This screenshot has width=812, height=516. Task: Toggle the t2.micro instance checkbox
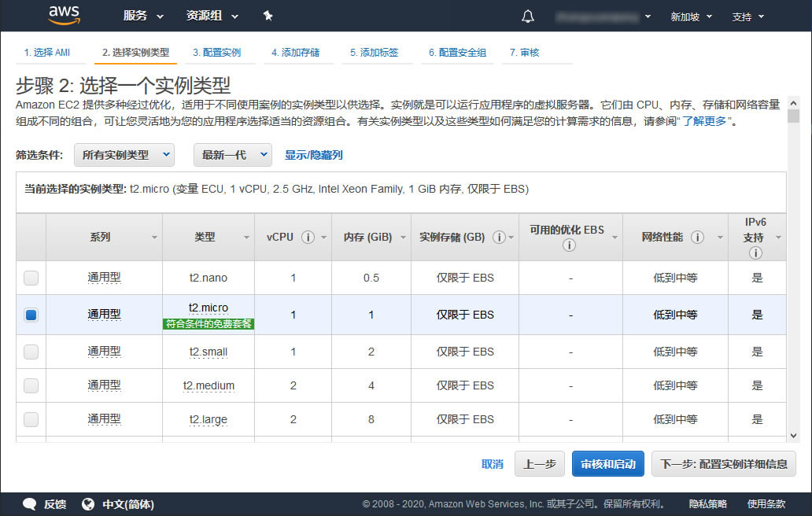(31, 315)
